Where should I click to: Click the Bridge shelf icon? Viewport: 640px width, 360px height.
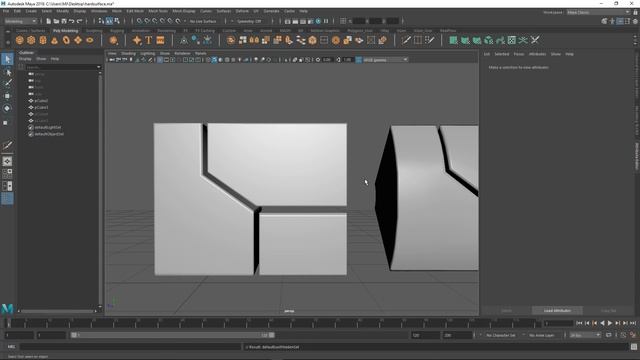point(301,40)
